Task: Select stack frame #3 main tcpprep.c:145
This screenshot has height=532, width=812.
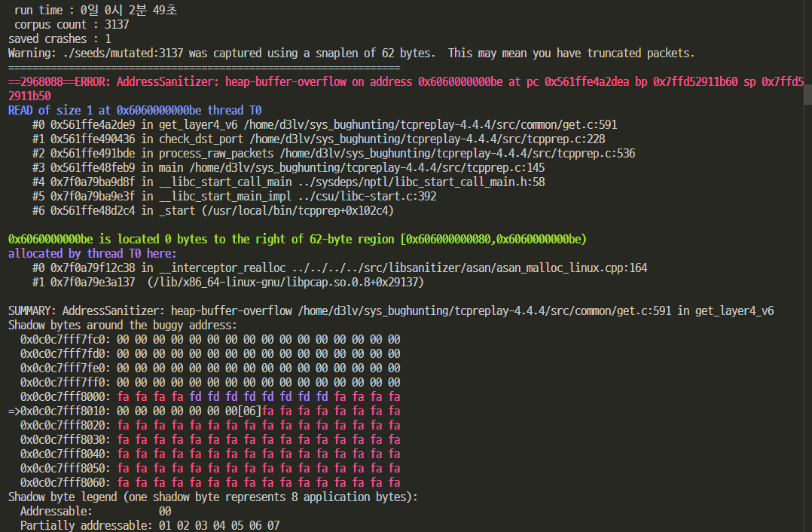Action: pos(288,168)
